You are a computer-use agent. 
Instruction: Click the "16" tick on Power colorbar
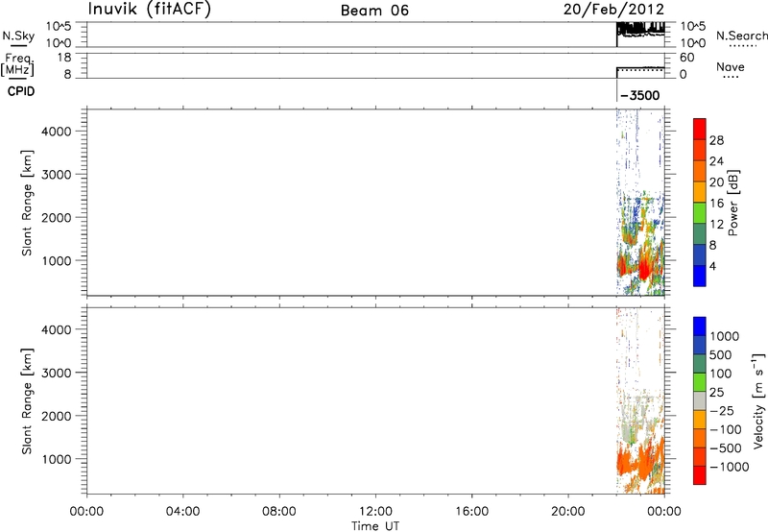716,203
